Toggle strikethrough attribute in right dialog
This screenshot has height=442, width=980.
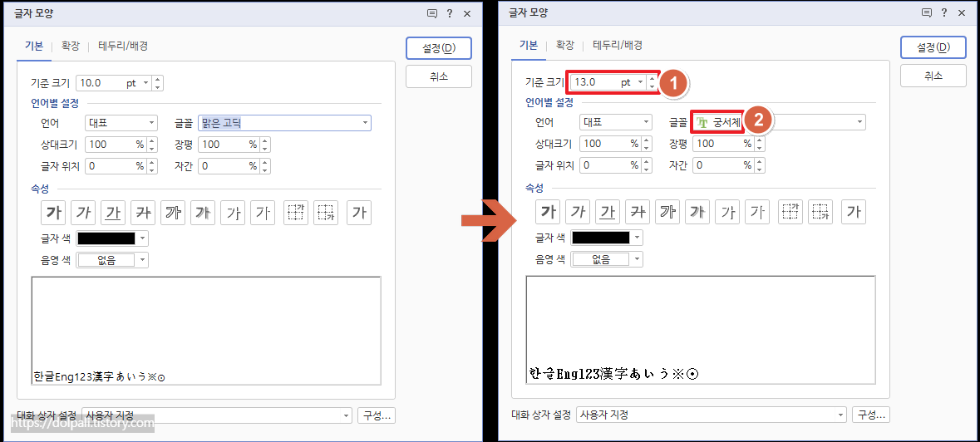pos(637,212)
